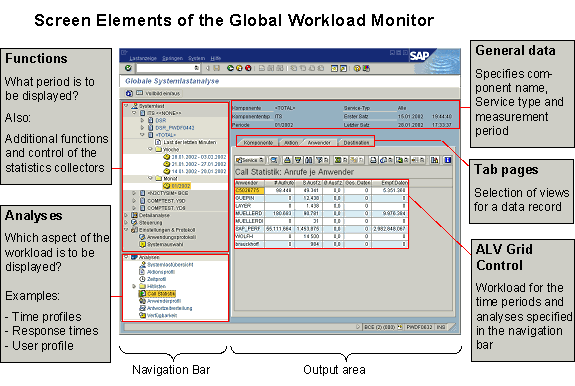Collapse the Woche folder
The width and height of the screenshot is (575, 386).
[150, 149]
